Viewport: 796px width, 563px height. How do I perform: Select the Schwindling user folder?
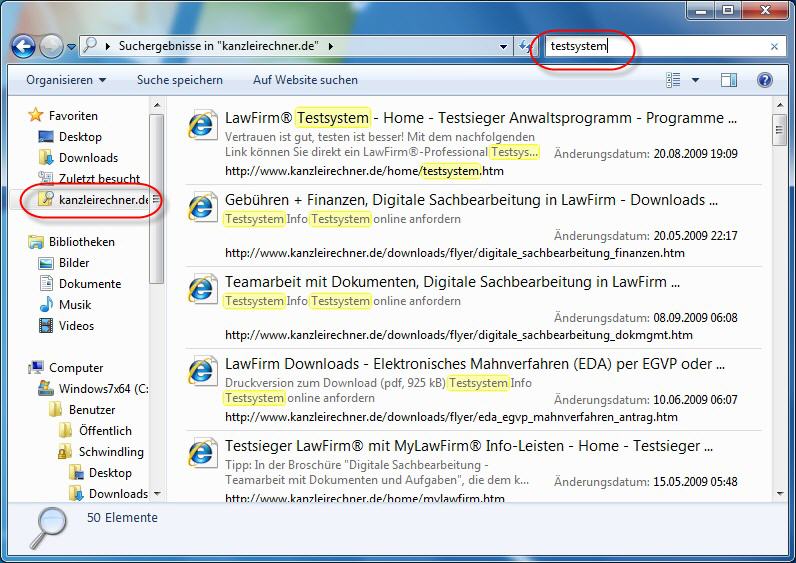point(111,451)
